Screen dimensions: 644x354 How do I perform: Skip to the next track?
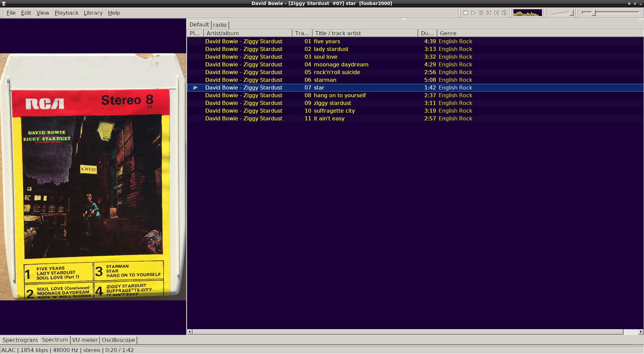(x=496, y=13)
